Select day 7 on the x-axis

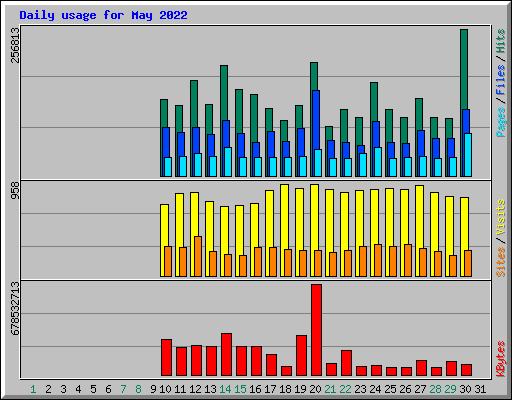123,389
